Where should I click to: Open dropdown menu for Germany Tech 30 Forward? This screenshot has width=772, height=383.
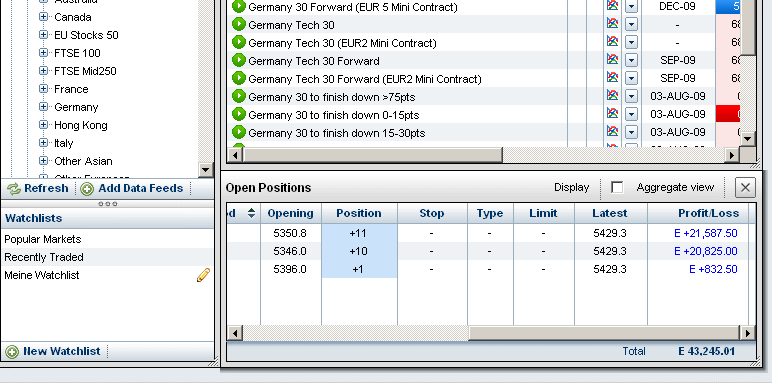[x=631, y=61]
